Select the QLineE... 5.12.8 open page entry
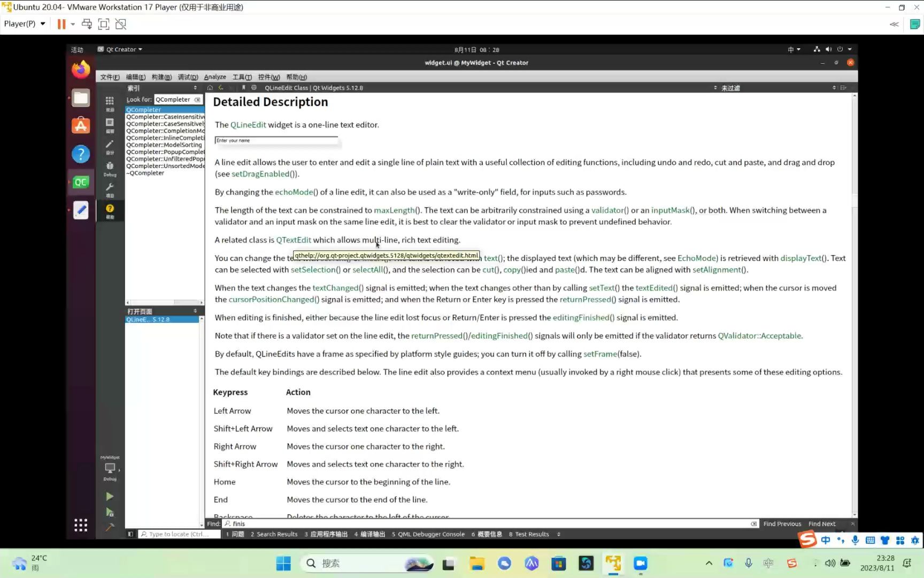 162,320
